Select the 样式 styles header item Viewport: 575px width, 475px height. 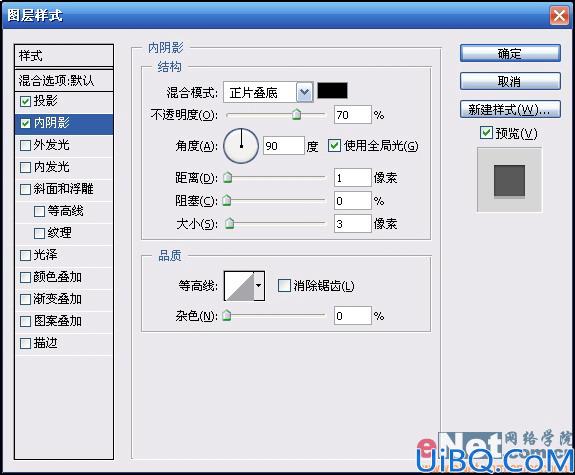(x=64, y=56)
